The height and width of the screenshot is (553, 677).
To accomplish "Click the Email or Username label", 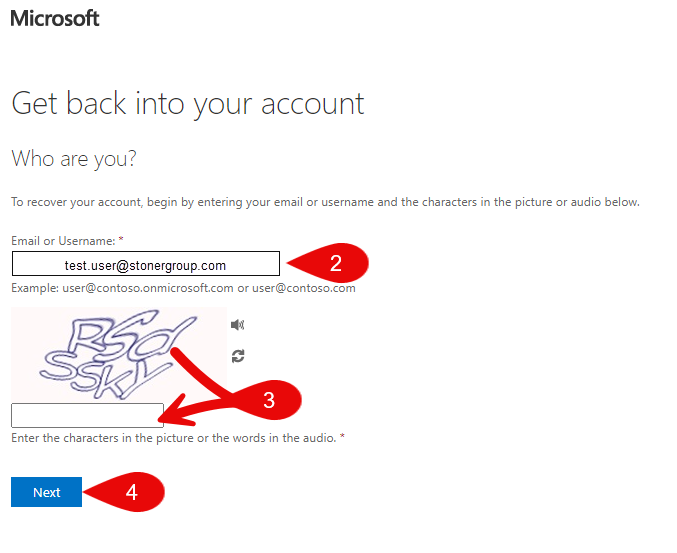I will [63, 241].
